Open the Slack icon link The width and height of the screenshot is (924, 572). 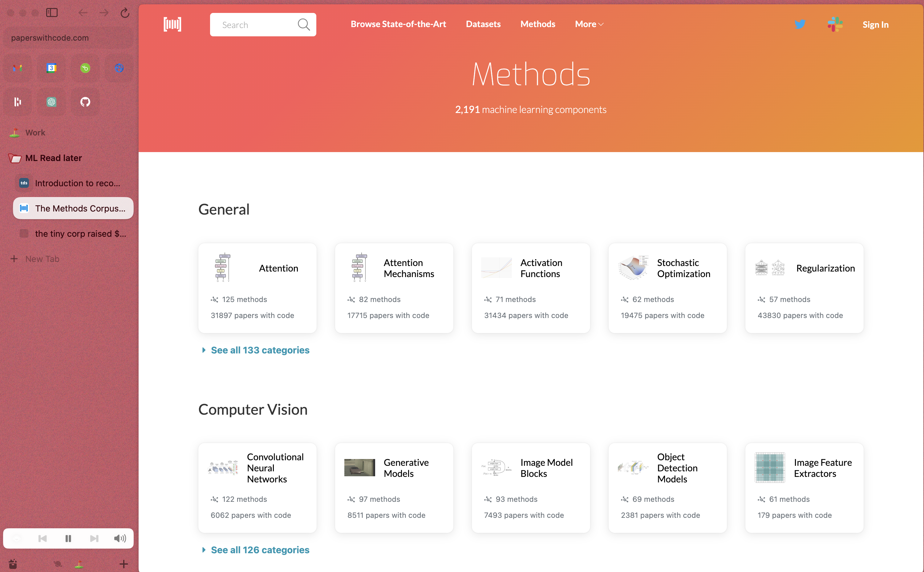click(x=835, y=25)
